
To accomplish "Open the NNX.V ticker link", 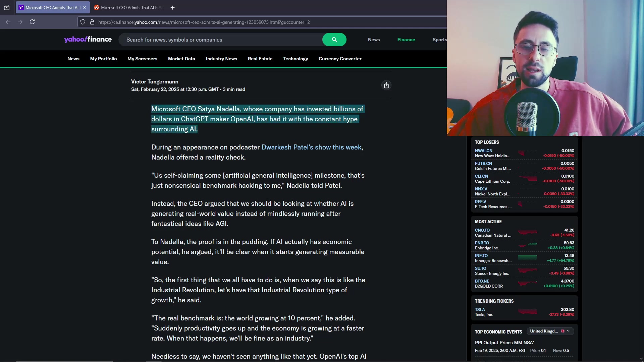I will (x=481, y=189).
